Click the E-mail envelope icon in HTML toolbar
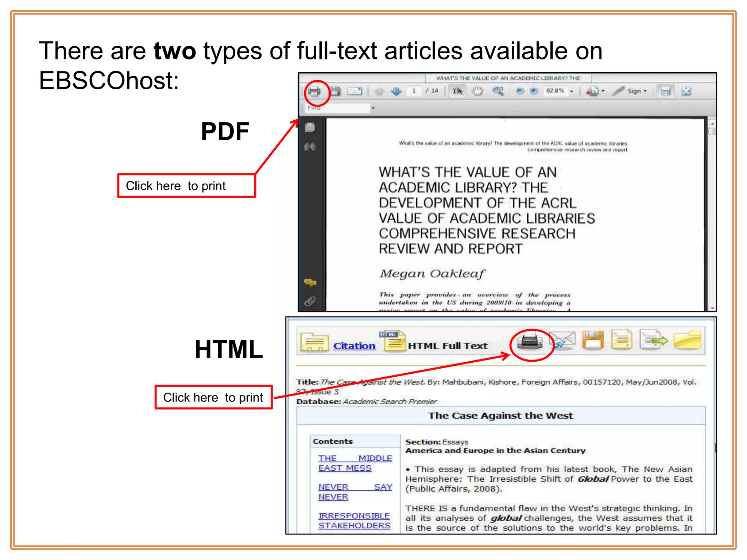The image size is (747, 560). [x=562, y=341]
